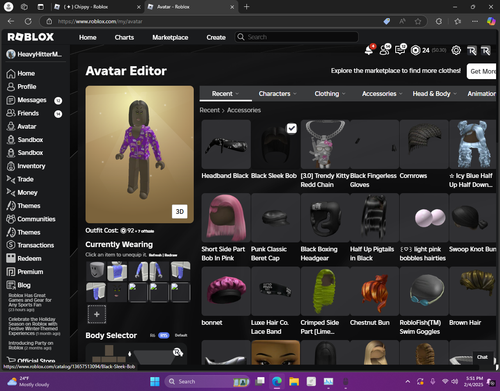Click the Refresh link under Currently Wearing
The height and width of the screenshot is (391, 500).
[155, 255]
